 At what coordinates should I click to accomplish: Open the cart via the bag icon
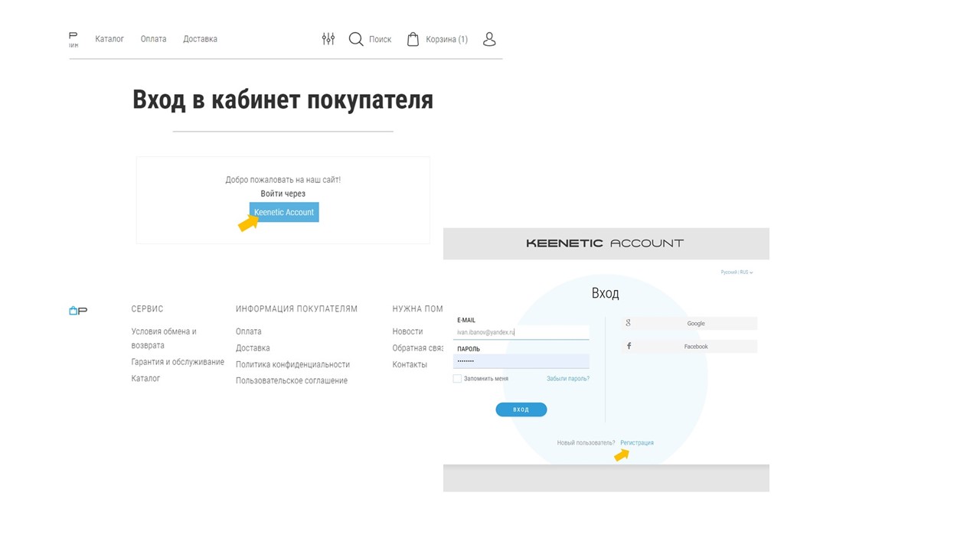412,38
